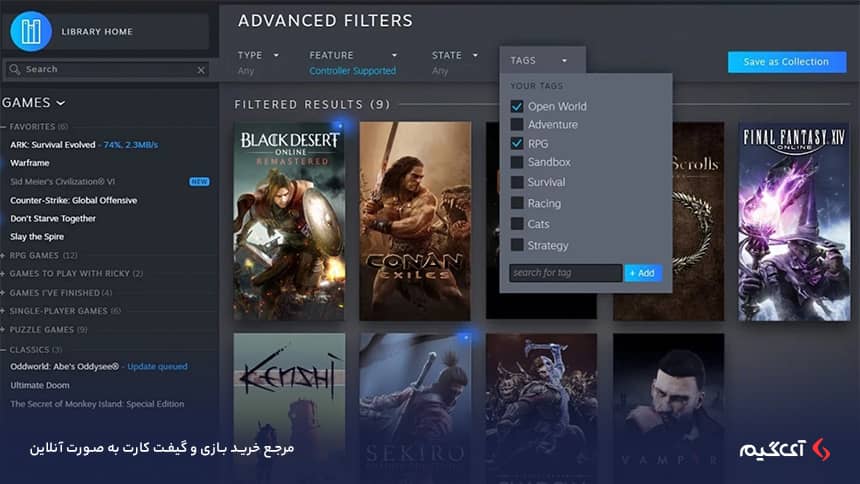Click the Controller Supported feature value

point(352,71)
